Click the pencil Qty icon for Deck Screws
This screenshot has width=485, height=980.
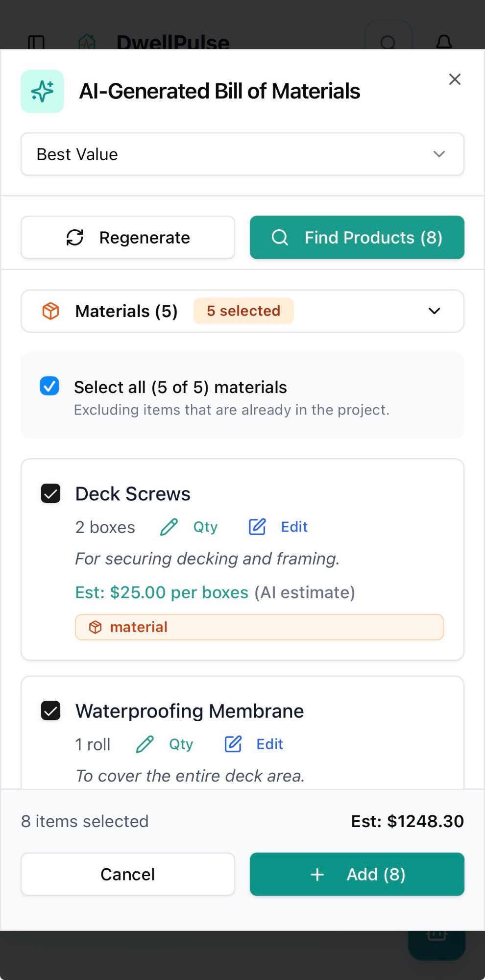pyautogui.click(x=169, y=527)
